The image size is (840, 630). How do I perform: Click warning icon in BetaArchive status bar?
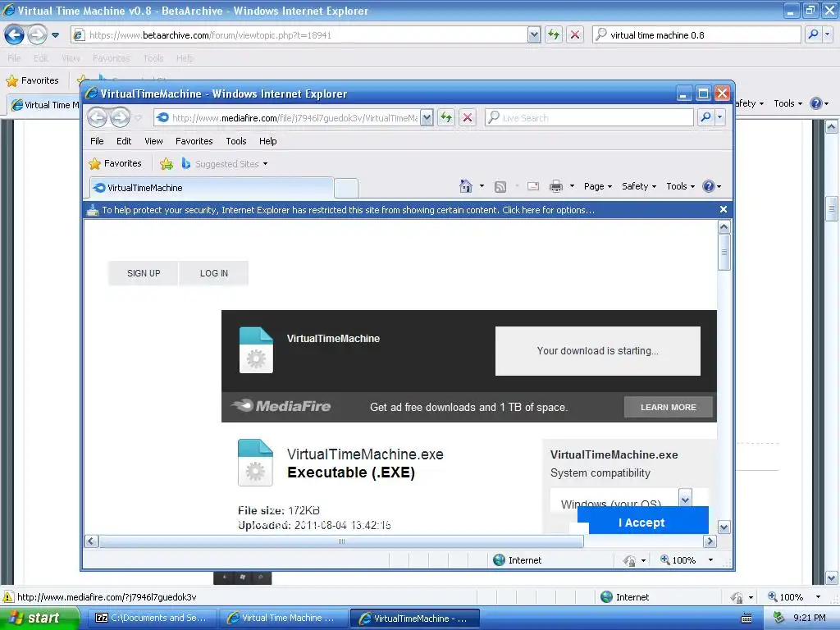[x=8, y=597]
